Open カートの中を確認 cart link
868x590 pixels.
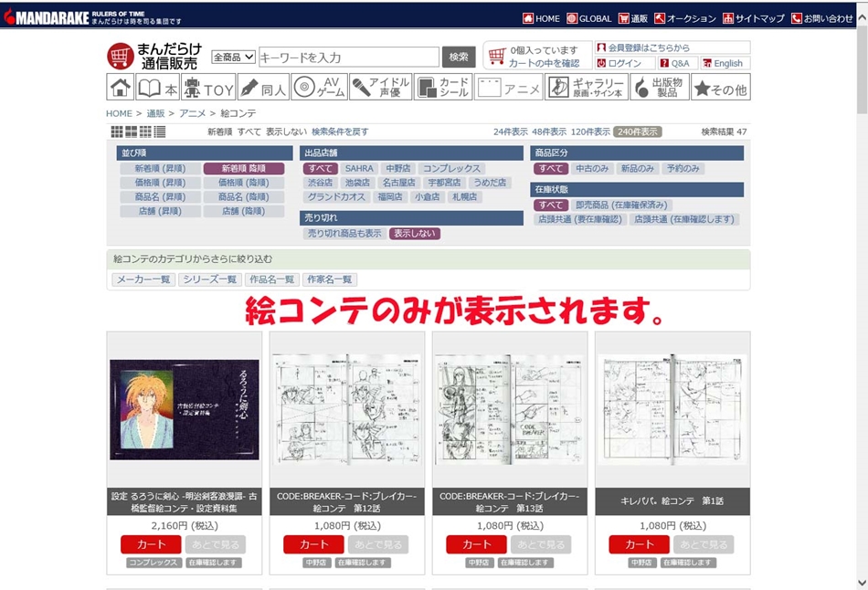point(544,63)
